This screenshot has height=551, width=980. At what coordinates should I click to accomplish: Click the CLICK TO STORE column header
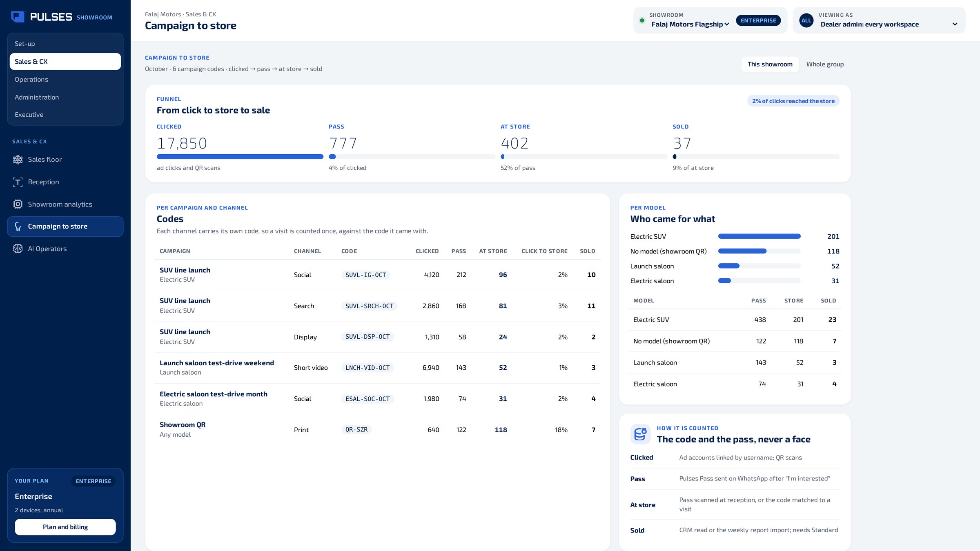544,251
